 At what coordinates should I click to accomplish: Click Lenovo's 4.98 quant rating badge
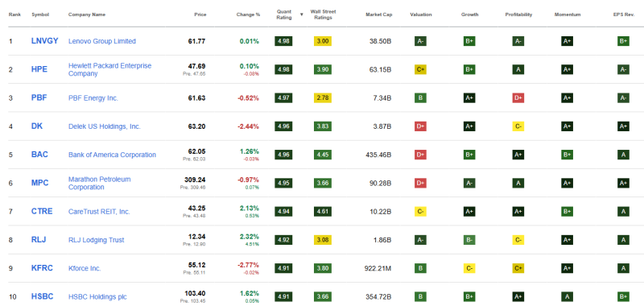[x=283, y=41]
